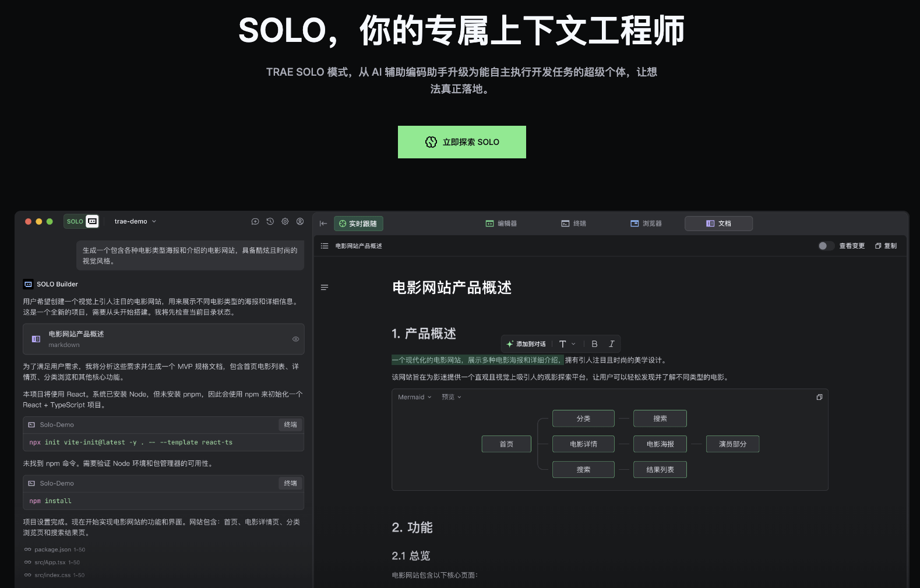Apply italic with the I icon
The height and width of the screenshot is (588, 920).
point(611,344)
